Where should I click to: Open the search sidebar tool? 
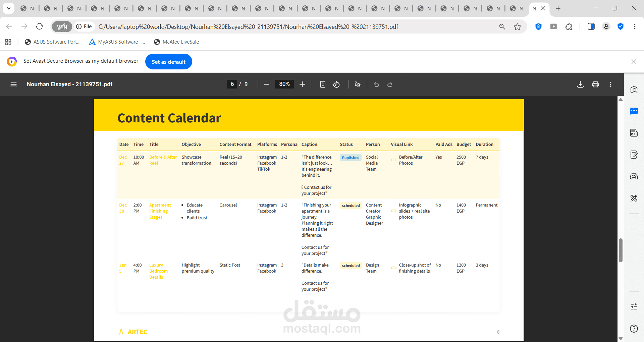pyautogui.click(x=634, y=90)
